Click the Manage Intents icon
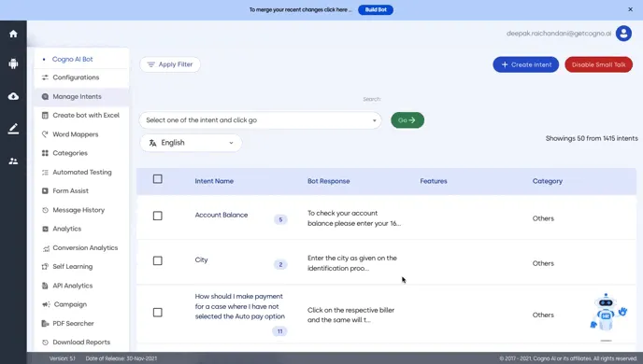The width and height of the screenshot is (643, 364). 45,97
